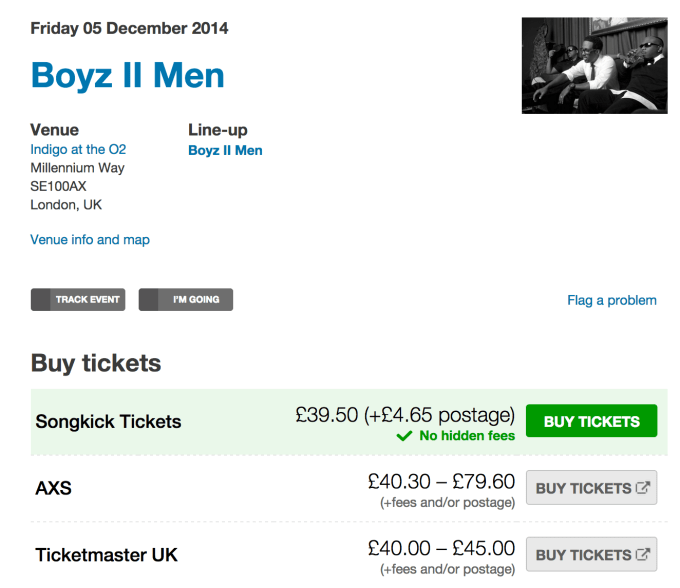Image resolution: width=680 pixels, height=588 pixels.
Task: Click the No hidden fees text
Action: 467,436
